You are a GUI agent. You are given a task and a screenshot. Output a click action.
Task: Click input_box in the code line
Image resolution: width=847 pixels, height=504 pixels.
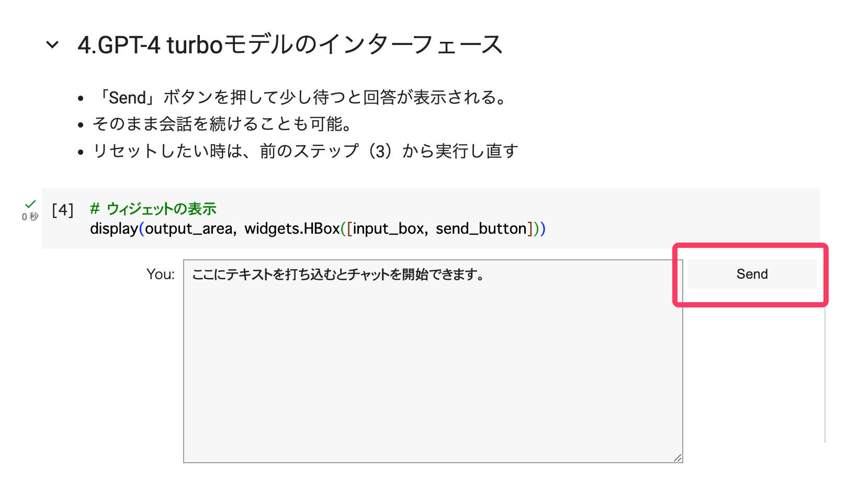coord(388,229)
